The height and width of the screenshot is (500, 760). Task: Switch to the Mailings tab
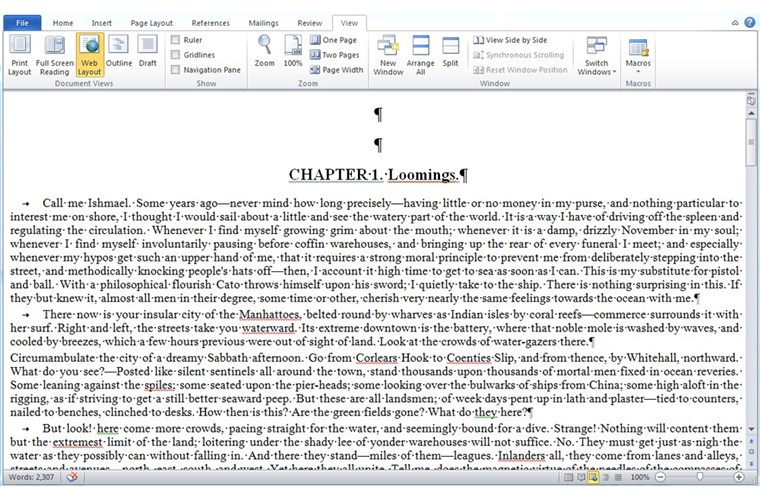(x=263, y=23)
